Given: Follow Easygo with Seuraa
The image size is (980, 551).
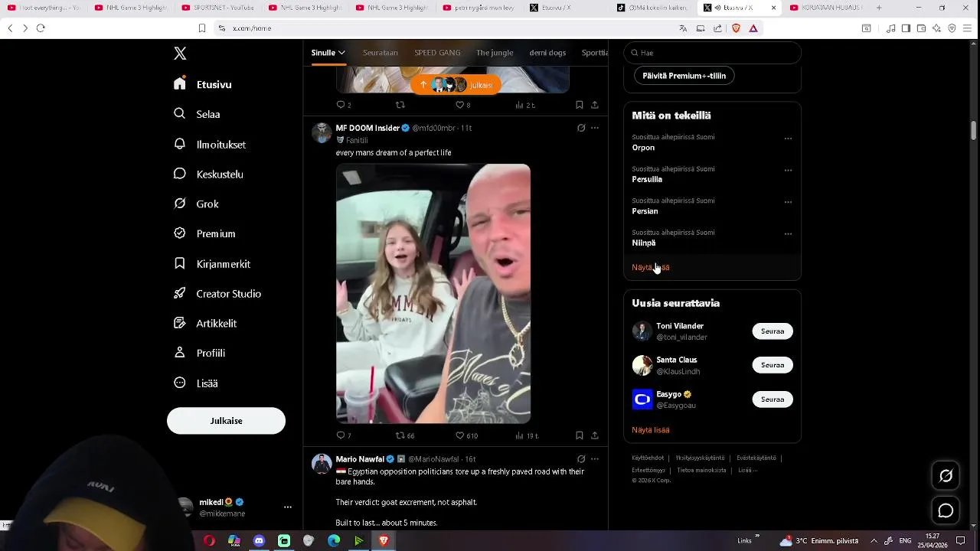Looking at the screenshot, I should pos(773,399).
